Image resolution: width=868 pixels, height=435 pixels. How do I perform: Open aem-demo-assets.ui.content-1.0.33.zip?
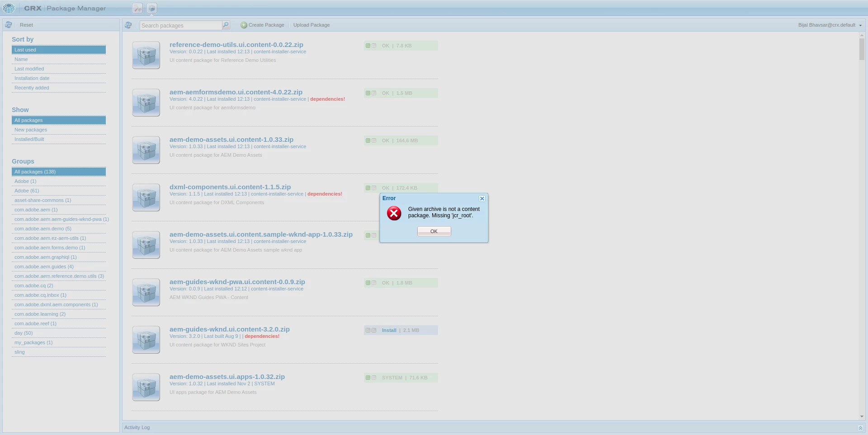point(231,140)
